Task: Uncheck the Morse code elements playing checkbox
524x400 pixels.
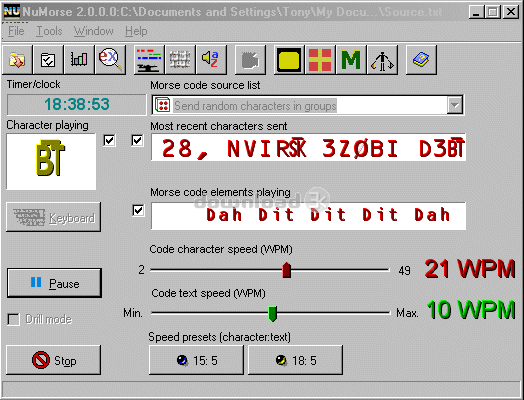Action: (x=138, y=211)
